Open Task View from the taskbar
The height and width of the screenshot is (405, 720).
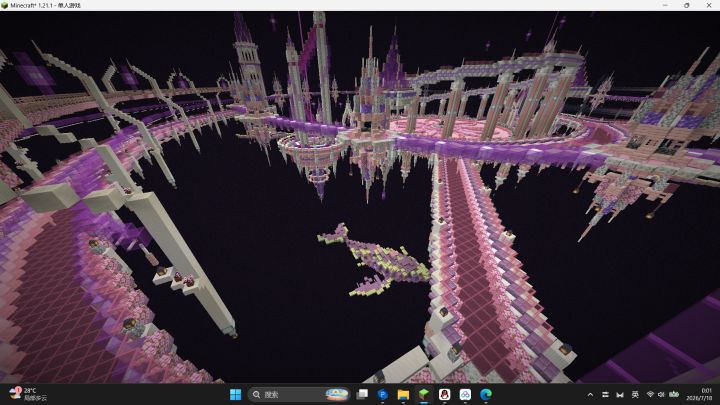point(362,394)
